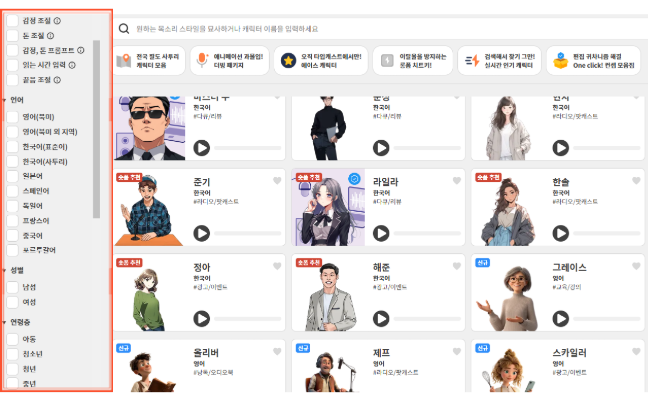Screen dimensions: 648x395
Task: Click the 신규 badge on 그레이스 card
Action: (x=483, y=262)
